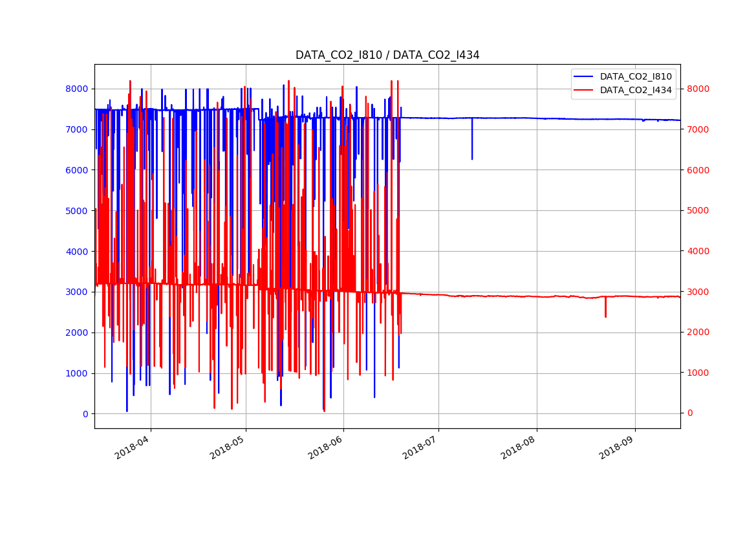Click the blue 0 label on left axis
Screen dimensions: 756x535
86,414
